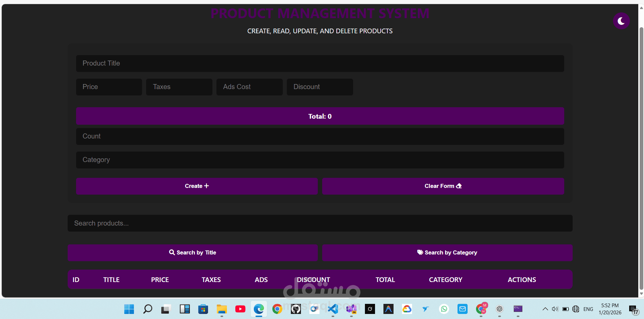The width and height of the screenshot is (644, 319).
Task: Open the notification center icon
Action: pyautogui.click(x=634, y=310)
